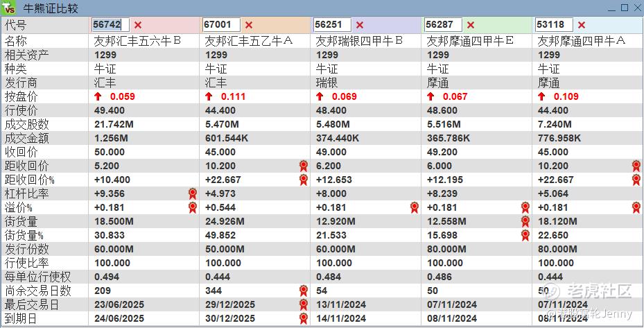Click the 杠杆比率 row label

click(27, 193)
